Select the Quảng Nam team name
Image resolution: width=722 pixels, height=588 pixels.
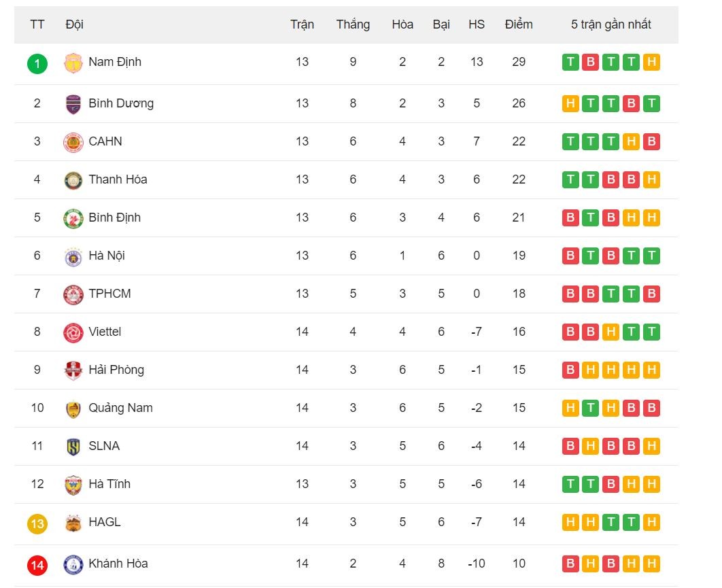[x=120, y=408]
